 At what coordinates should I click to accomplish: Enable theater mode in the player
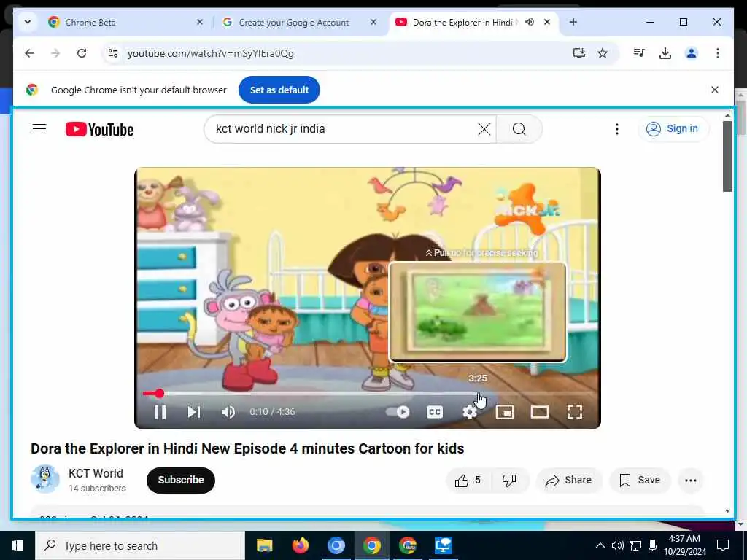point(540,412)
